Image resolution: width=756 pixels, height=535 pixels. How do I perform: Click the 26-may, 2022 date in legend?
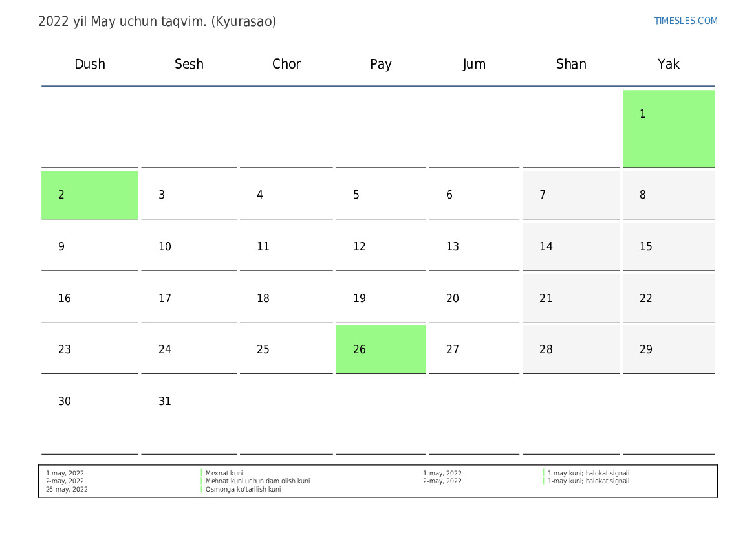[x=67, y=489]
